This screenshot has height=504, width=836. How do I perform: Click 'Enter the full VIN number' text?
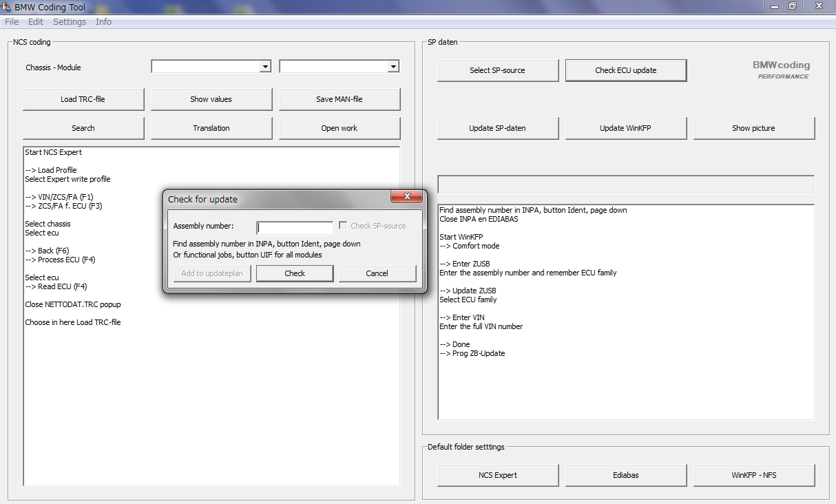tap(481, 326)
